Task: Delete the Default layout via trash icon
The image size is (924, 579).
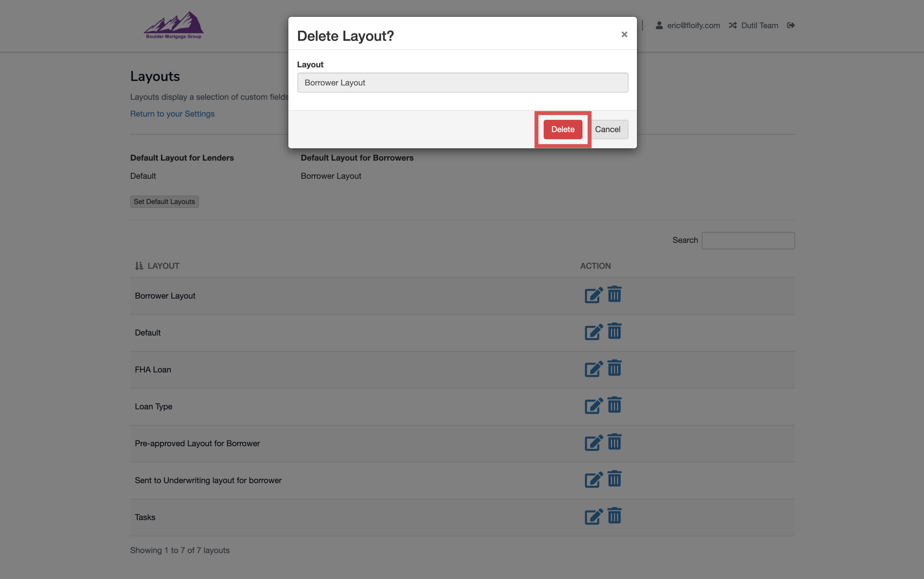Action: (615, 331)
